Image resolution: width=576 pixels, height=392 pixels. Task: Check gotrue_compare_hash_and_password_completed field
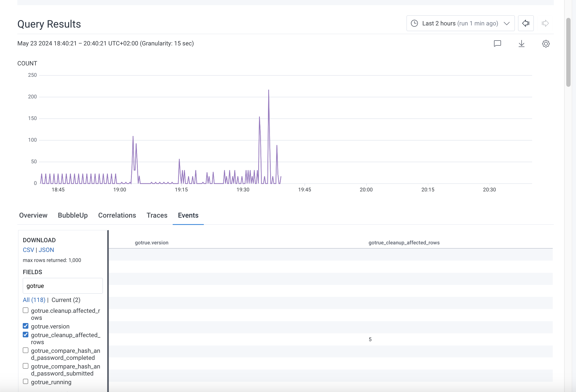tap(26, 350)
